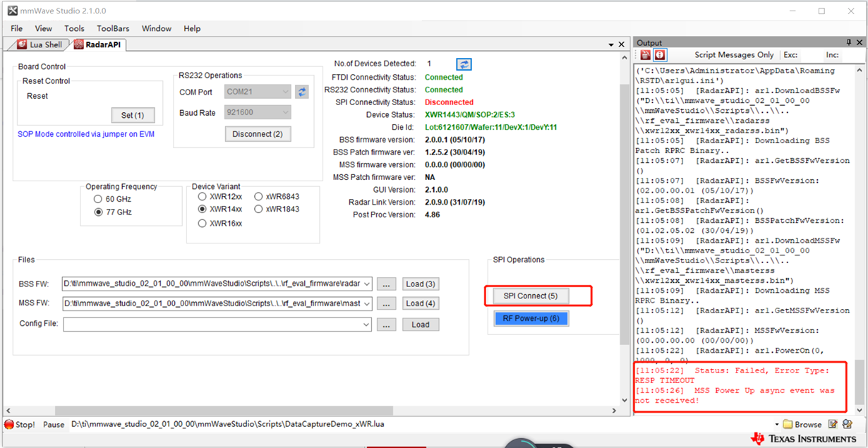The width and height of the screenshot is (868, 448).
Task: Pin the Output panel
Action: point(849,42)
